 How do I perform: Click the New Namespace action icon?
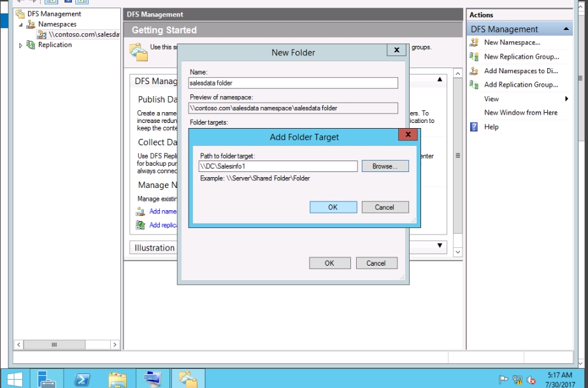tap(473, 43)
